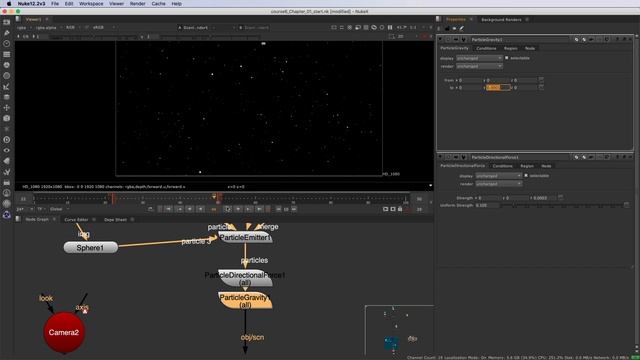Open render dropdown in ParticleDirectionalForce1 panel
This screenshot has width=640, height=360.
coord(498,184)
